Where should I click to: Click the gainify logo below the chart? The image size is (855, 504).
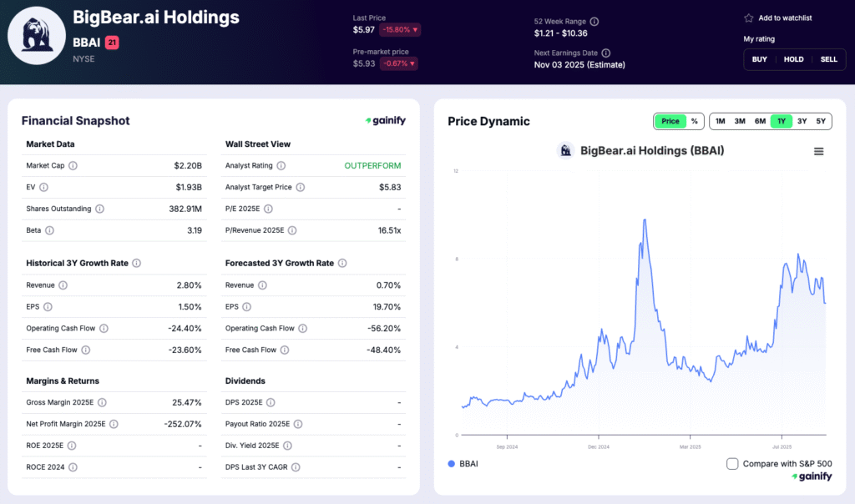(812, 476)
